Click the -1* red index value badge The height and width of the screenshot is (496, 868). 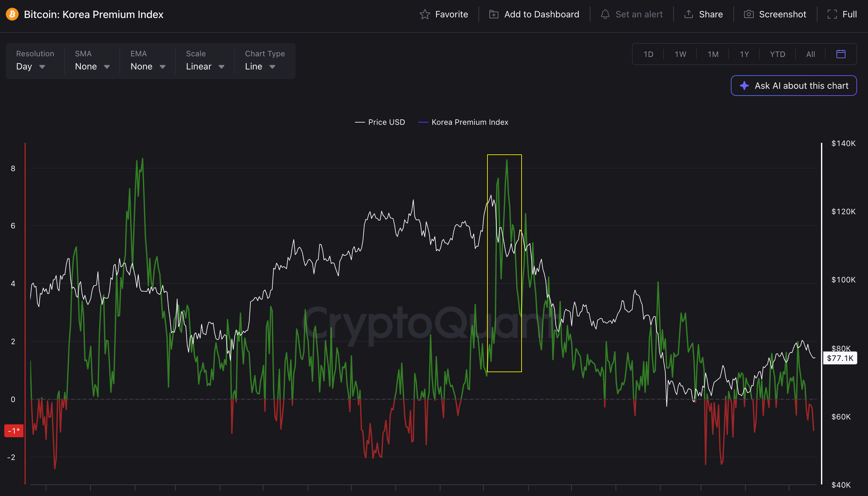[x=14, y=431]
